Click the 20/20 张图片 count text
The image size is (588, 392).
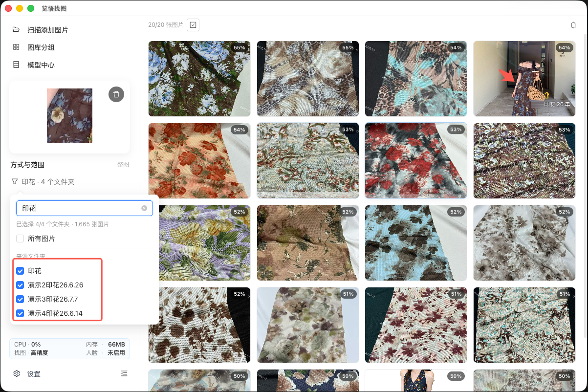point(166,25)
